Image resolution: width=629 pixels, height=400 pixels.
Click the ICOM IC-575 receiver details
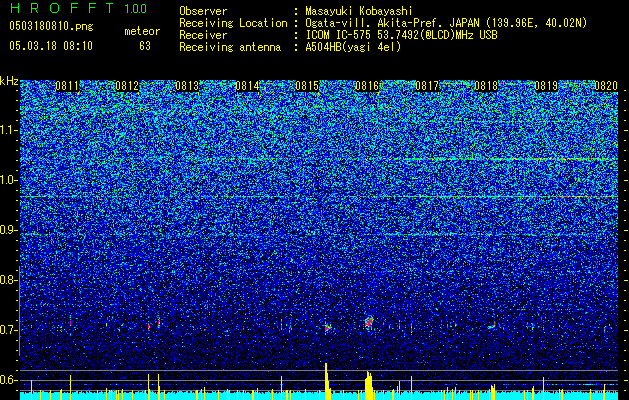point(401,35)
